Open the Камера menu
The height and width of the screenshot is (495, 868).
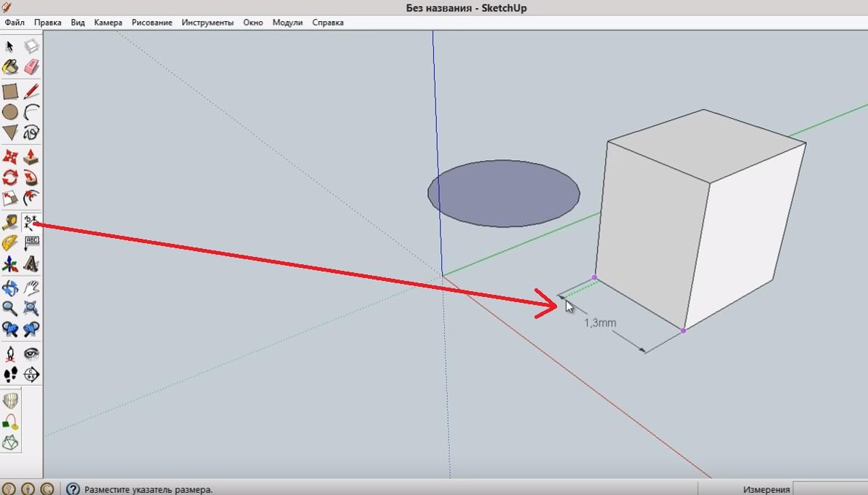[108, 23]
